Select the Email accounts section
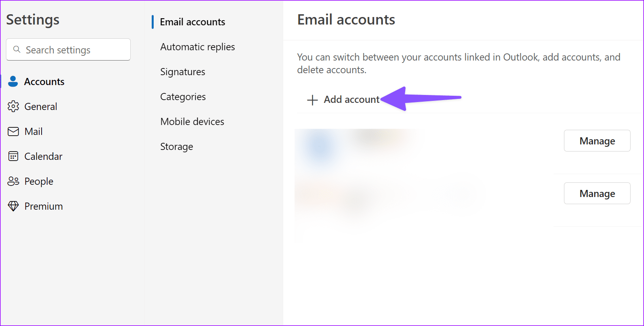This screenshot has width=644, height=326. 192,22
